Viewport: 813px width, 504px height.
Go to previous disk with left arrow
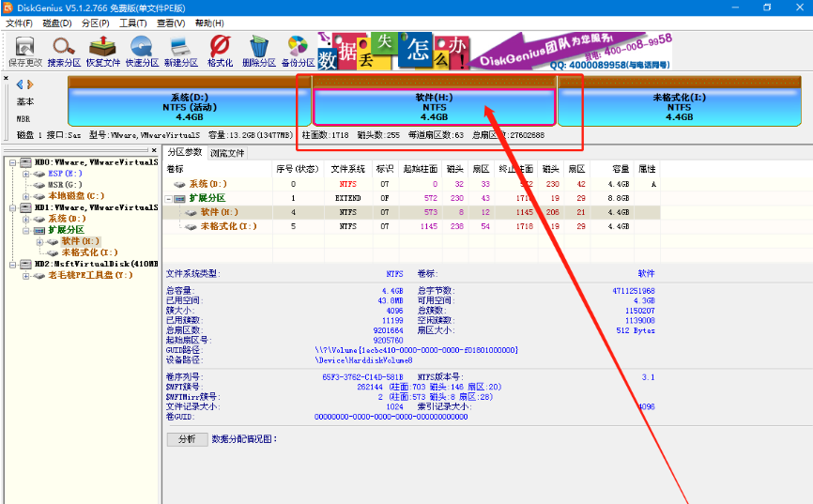point(20,84)
